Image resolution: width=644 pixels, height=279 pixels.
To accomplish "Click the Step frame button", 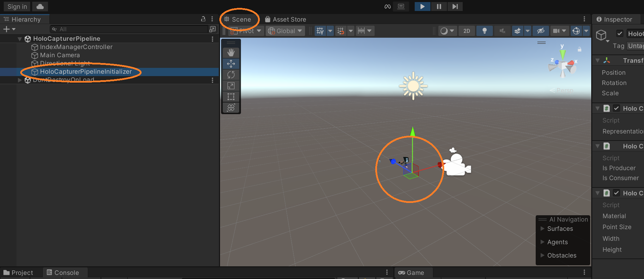I will point(455,7).
